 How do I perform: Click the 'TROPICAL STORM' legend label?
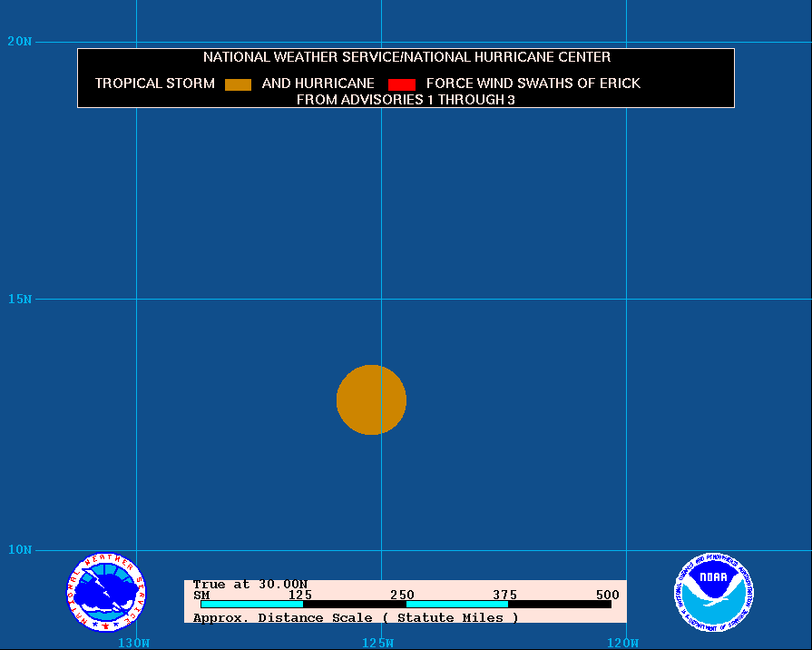point(155,84)
